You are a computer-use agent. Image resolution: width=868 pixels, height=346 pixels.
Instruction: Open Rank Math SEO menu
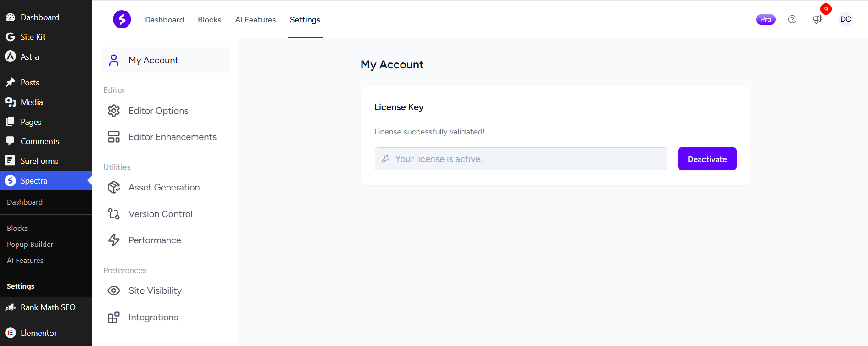pos(48,307)
